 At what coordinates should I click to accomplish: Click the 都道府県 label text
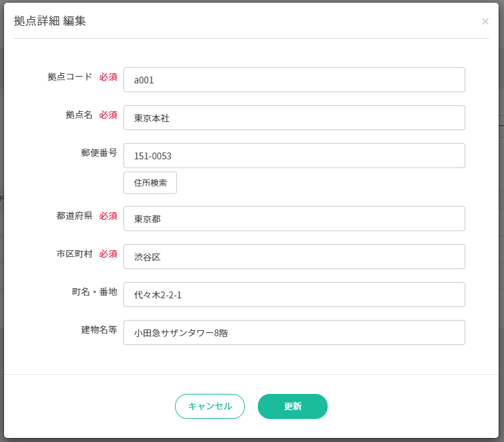click(74, 216)
